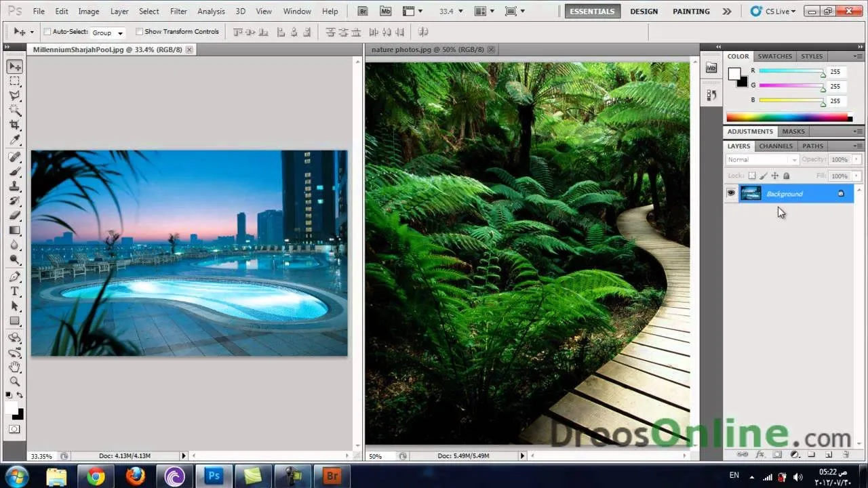Switch to the Channels tab
Image resolution: width=868 pixels, height=488 pixels.
tap(776, 146)
